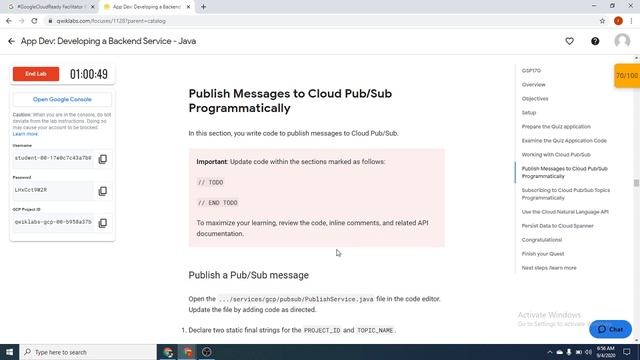Click the Windows search box

click(x=88, y=352)
